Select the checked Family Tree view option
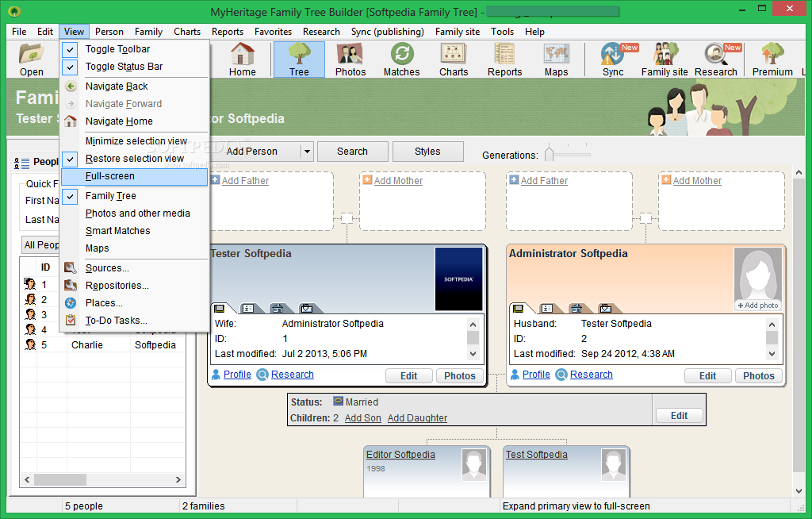 [135, 195]
